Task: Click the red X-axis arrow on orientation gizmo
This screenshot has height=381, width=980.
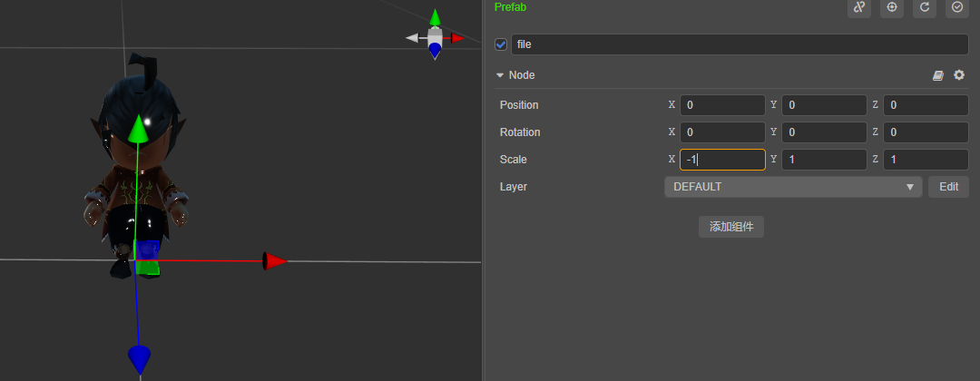Action: pyautogui.click(x=458, y=38)
